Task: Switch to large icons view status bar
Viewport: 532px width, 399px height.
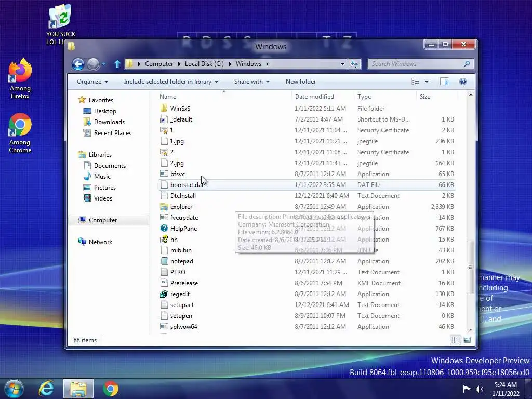Action: (467, 340)
